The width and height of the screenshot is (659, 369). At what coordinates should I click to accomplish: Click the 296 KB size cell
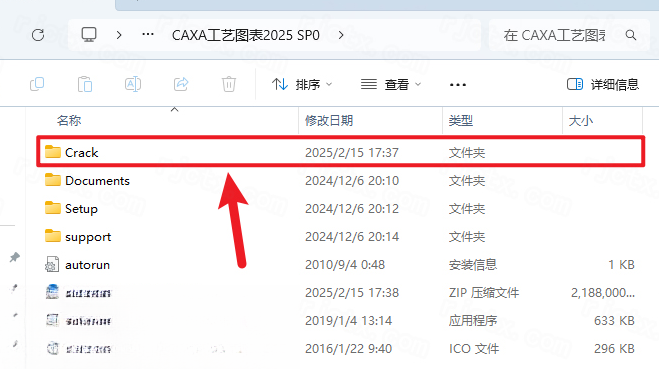tap(614, 349)
